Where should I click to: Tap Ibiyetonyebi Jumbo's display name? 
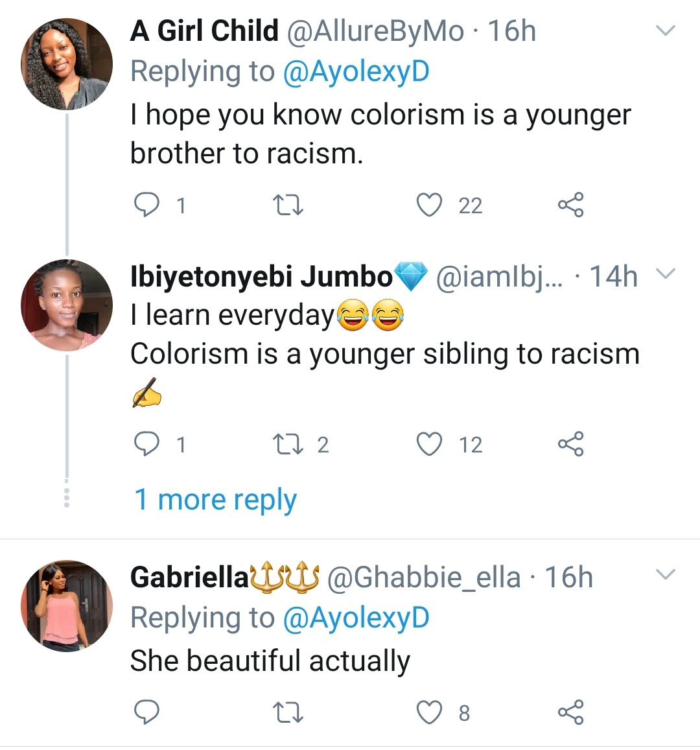click(x=262, y=277)
